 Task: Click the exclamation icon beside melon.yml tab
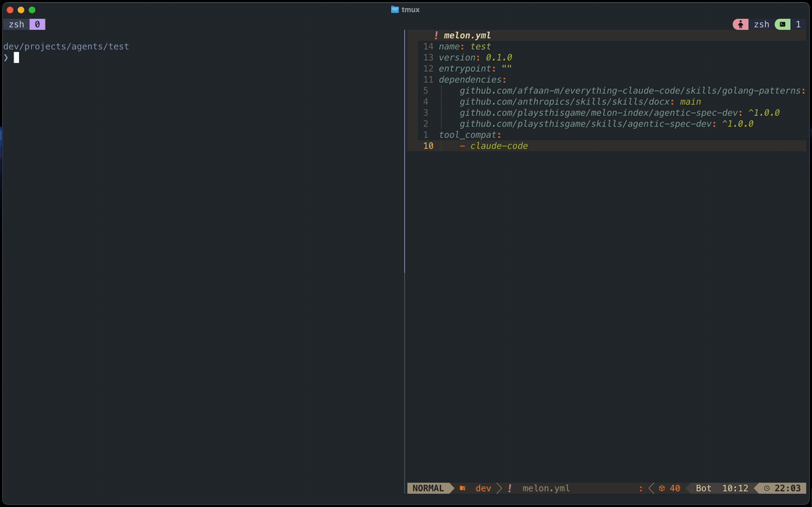pos(436,36)
